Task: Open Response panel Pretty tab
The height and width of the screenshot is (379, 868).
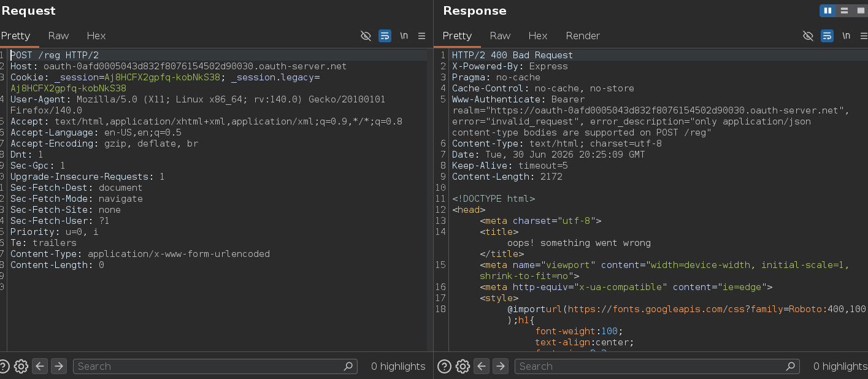Action: pyautogui.click(x=457, y=36)
